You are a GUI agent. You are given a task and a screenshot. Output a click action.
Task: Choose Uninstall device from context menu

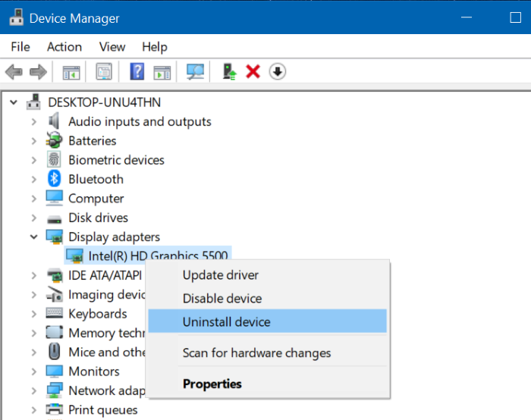(x=226, y=321)
